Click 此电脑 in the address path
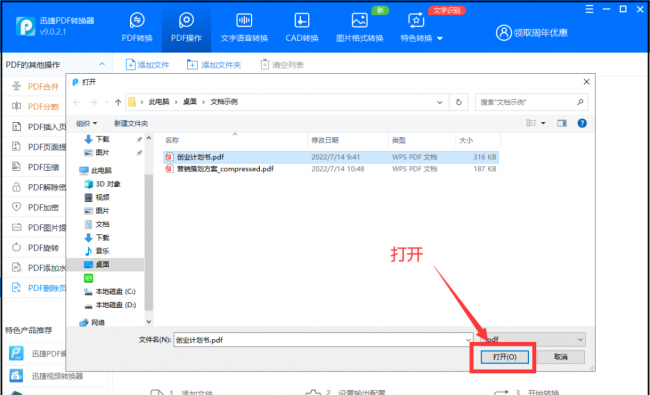 tap(159, 102)
